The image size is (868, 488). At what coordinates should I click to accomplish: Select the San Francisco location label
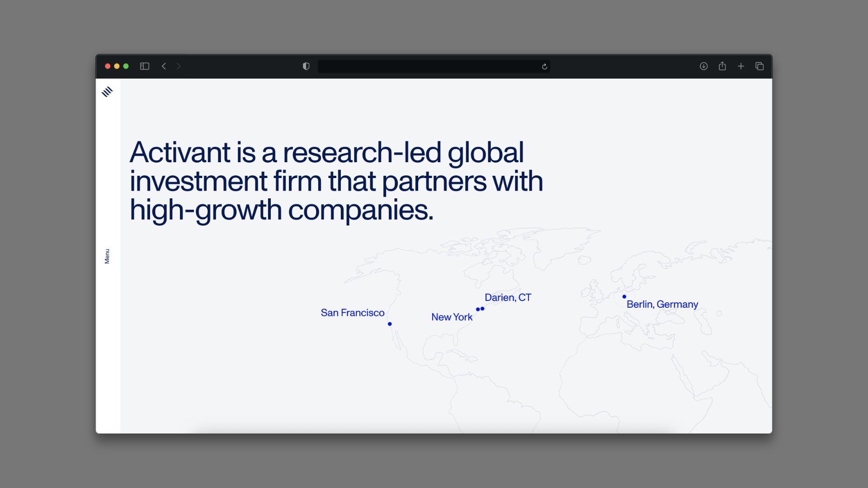point(353,313)
